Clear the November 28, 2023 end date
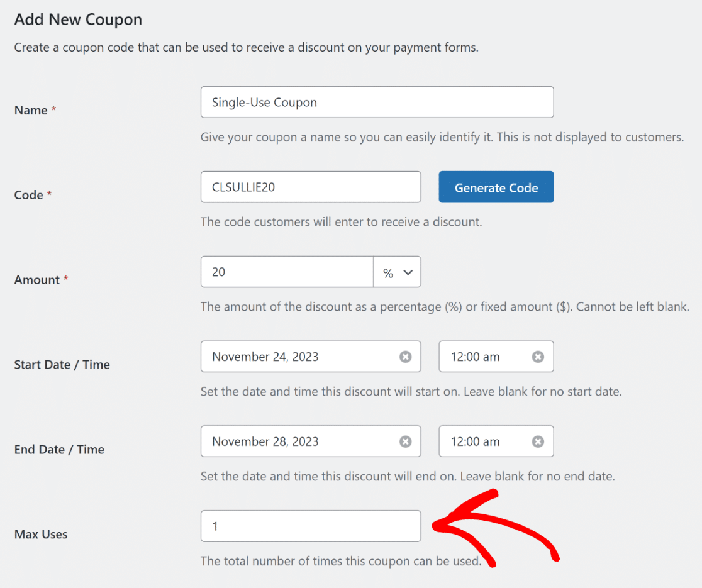This screenshot has width=702, height=588. 405,441
